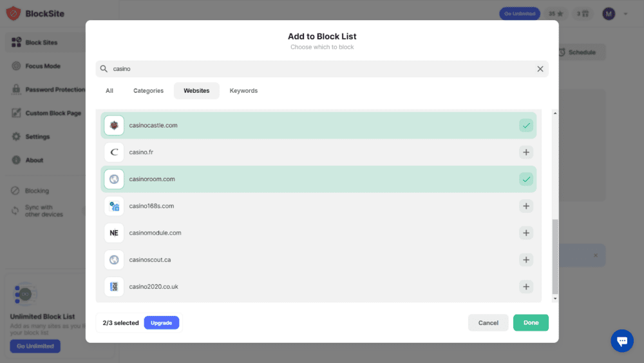
Task: Click the Blocking status icon
Action: [15, 191]
